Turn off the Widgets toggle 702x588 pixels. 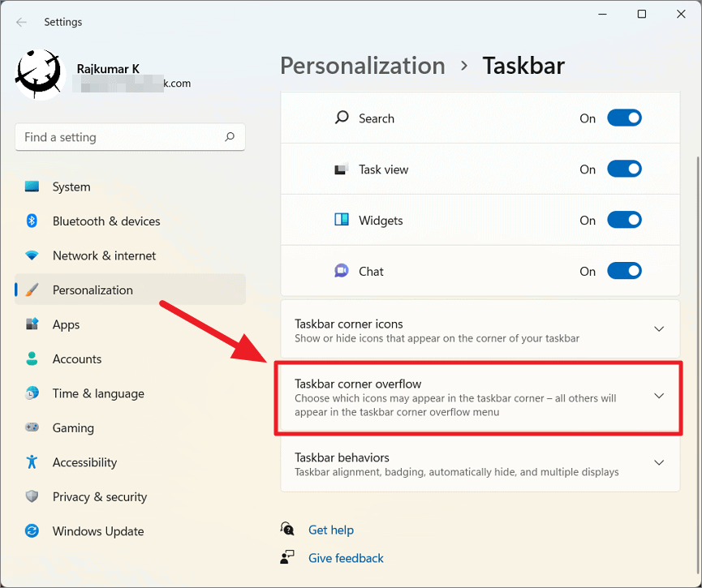(624, 220)
